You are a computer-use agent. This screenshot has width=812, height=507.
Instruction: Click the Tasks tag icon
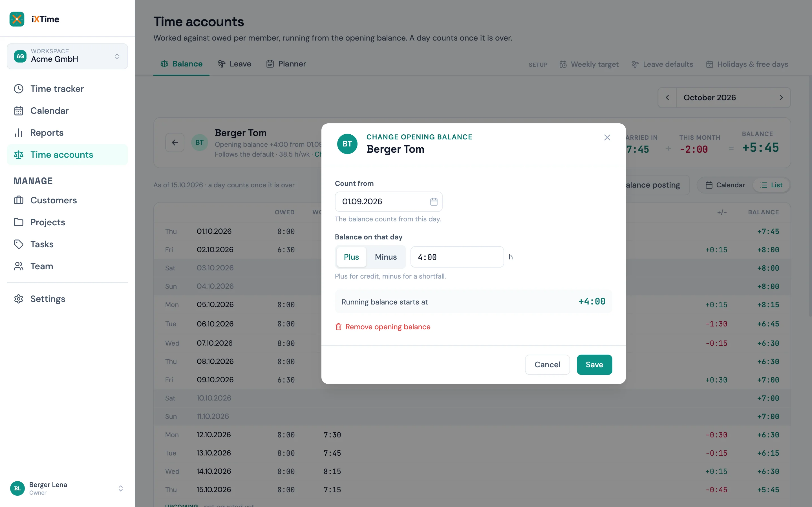[x=18, y=244]
